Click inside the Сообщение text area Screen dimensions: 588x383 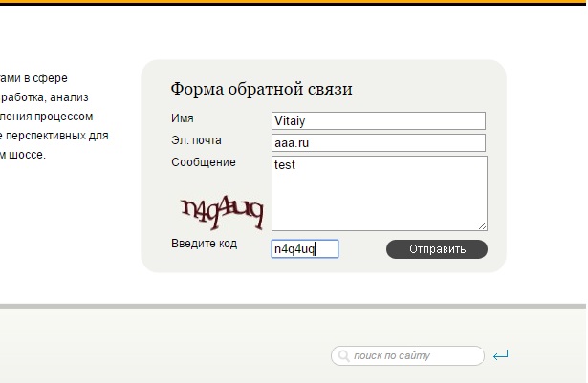click(x=379, y=193)
